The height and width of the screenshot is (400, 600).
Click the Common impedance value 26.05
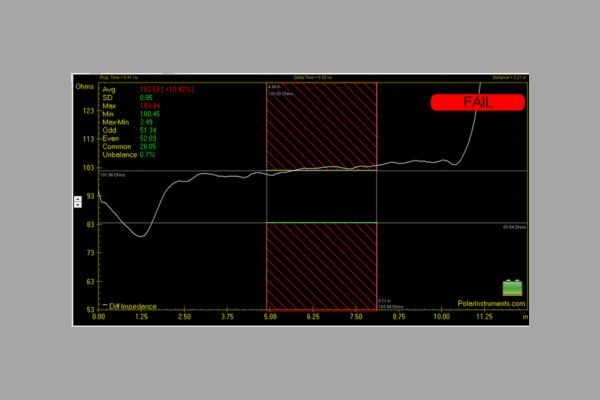click(x=148, y=147)
